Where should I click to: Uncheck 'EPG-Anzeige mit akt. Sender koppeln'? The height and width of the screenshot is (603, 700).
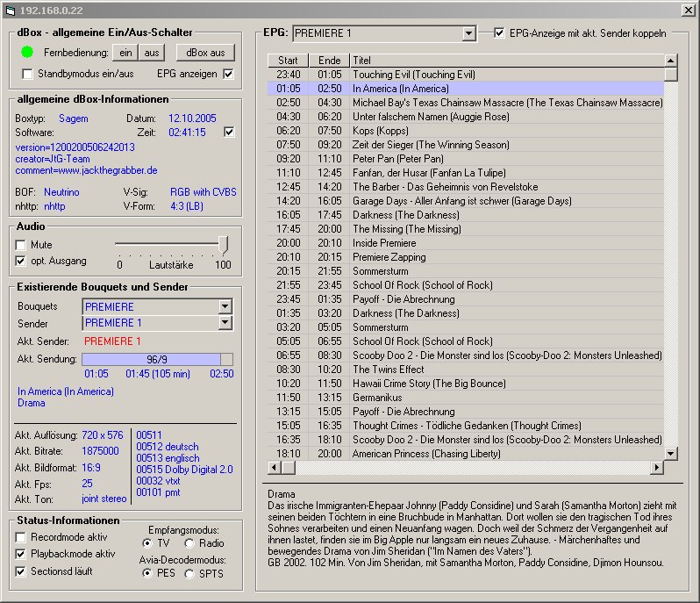tap(499, 33)
